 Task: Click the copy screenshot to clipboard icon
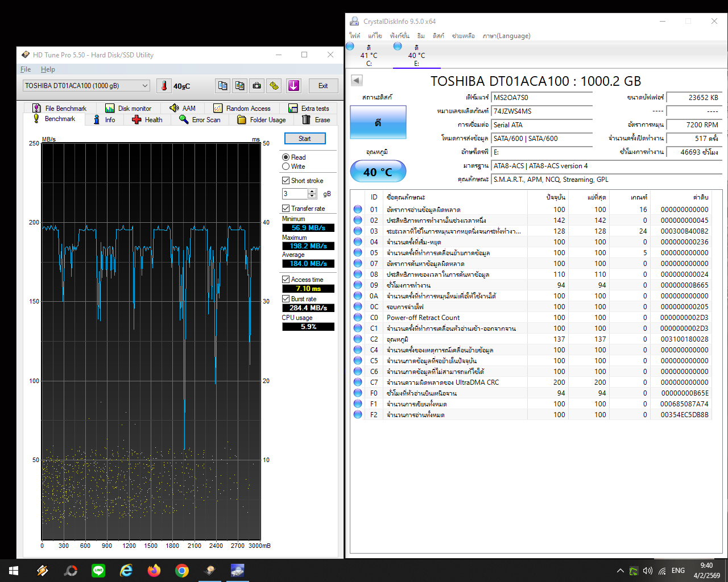tap(240, 86)
